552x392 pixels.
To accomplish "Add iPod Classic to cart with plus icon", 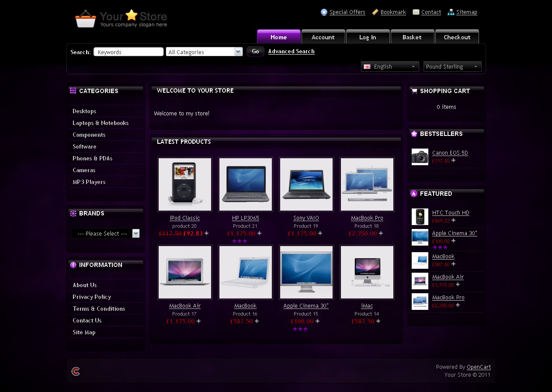I will [207, 233].
